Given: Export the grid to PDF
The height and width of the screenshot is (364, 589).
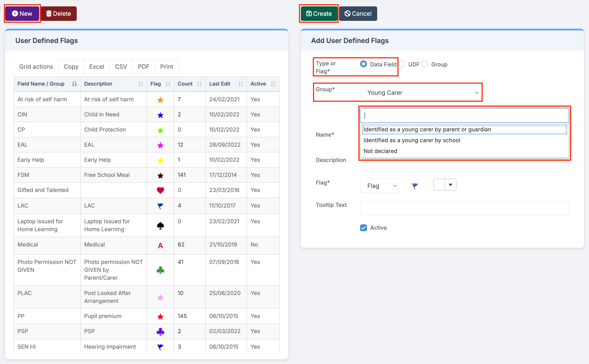Looking at the screenshot, I should pos(144,67).
